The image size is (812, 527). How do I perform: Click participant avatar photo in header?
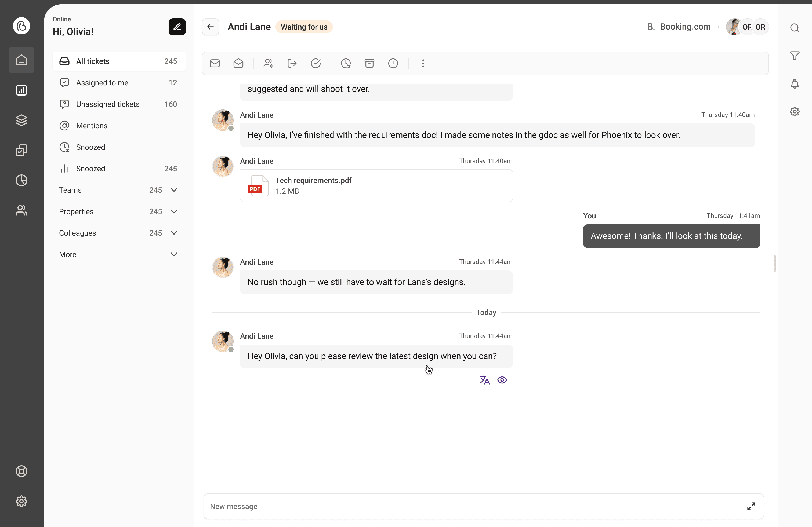click(x=734, y=27)
